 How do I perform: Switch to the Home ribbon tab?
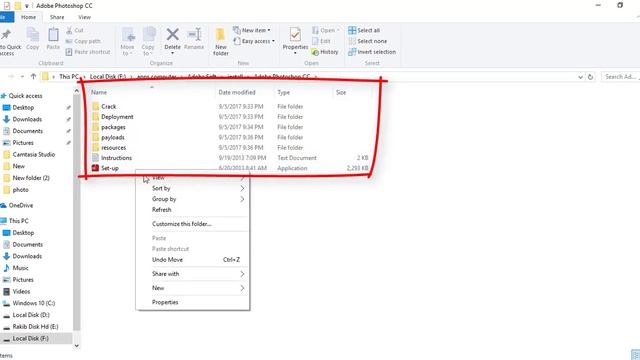pyautogui.click(x=29, y=17)
